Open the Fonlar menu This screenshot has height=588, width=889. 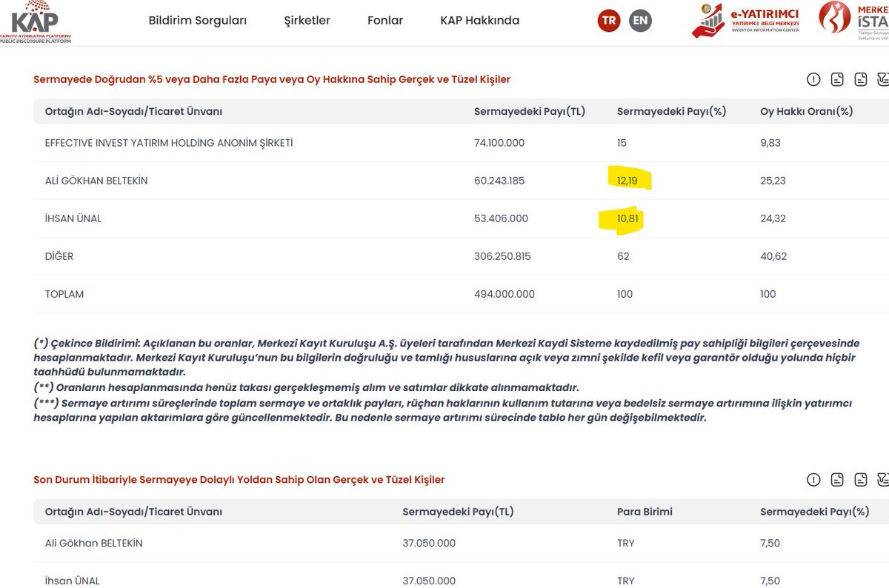pyautogui.click(x=385, y=21)
